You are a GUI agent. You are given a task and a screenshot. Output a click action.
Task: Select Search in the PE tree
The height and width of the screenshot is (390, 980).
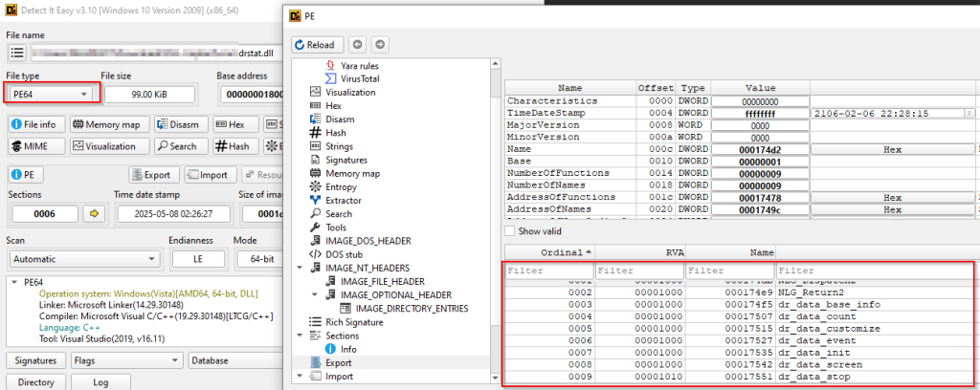pos(339,214)
